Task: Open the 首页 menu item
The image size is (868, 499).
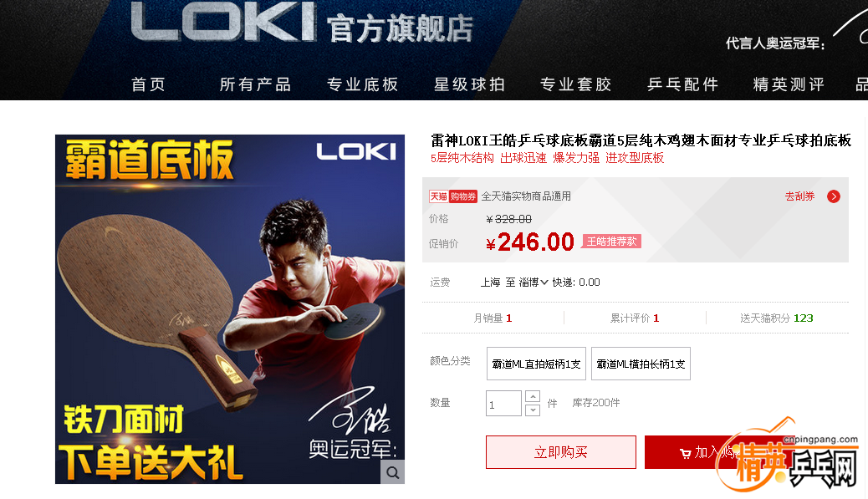Action: (148, 84)
